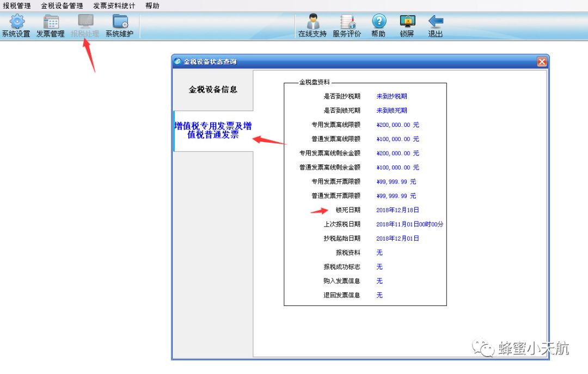
Task: Open 报税处理 (Tax Filing) toolbar icon
Action: (x=84, y=26)
